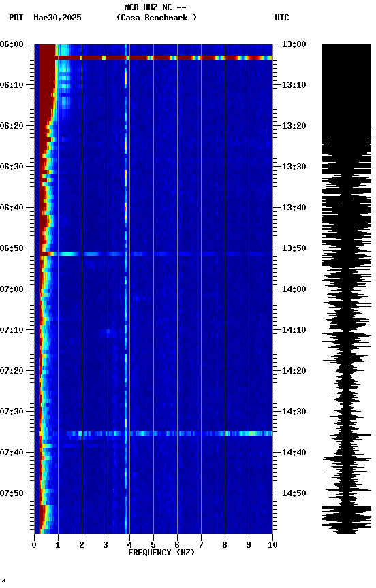
Task: Click the 3 Hz frequency tick label
Action: 106,545
